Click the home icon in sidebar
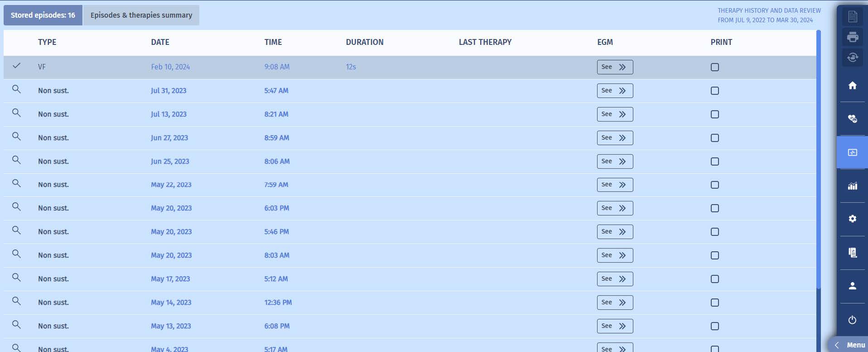The height and width of the screenshot is (352, 868). (x=852, y=86)
